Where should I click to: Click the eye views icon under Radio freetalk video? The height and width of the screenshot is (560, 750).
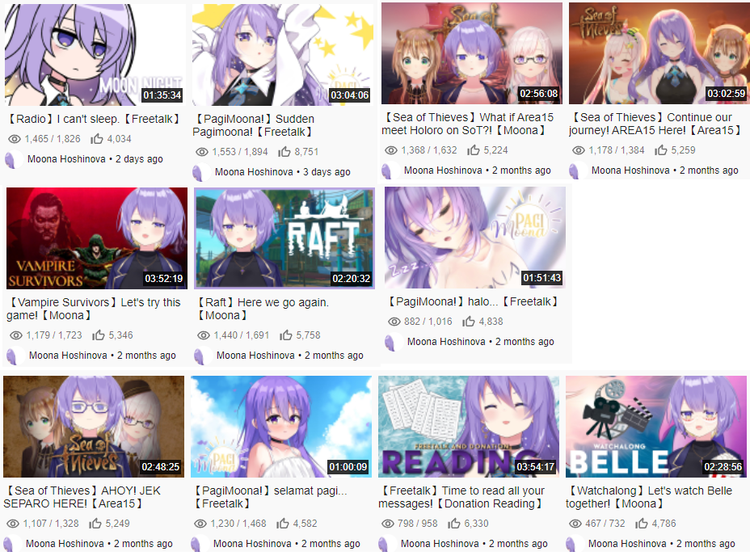(x=15, y=139)
